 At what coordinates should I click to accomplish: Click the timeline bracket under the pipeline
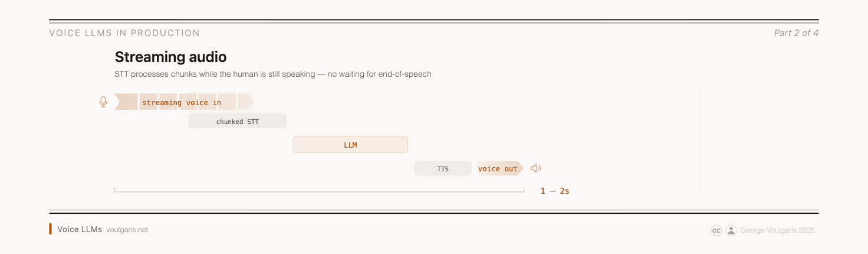pyautogui.click(x=318, y=191)
